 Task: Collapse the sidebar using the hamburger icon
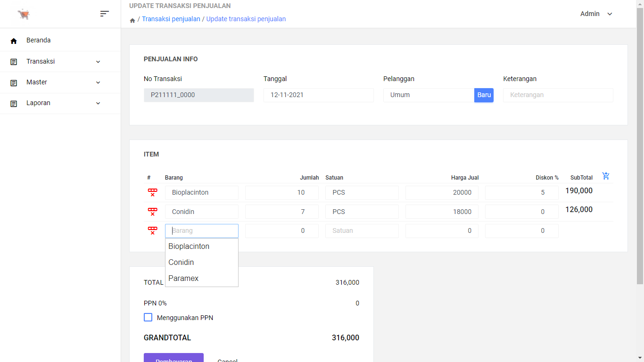click(104, 14)
